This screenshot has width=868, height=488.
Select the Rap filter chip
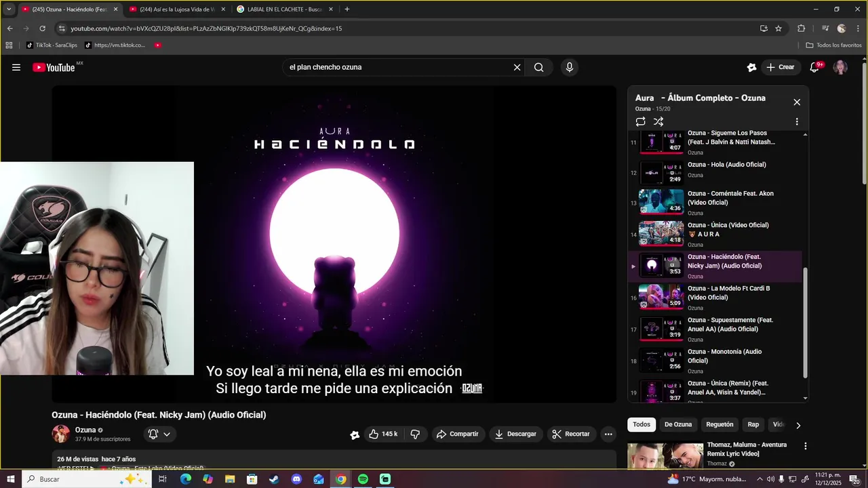[753, 424]
